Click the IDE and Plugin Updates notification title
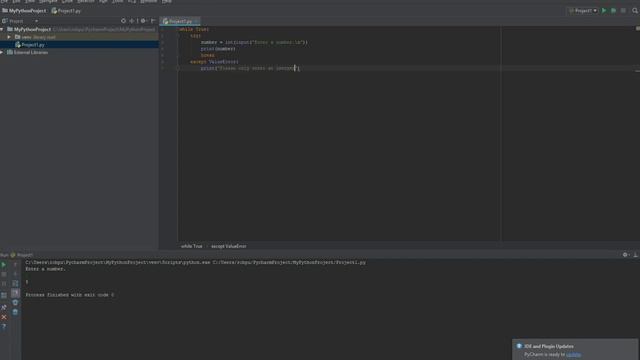 (549, 346)
